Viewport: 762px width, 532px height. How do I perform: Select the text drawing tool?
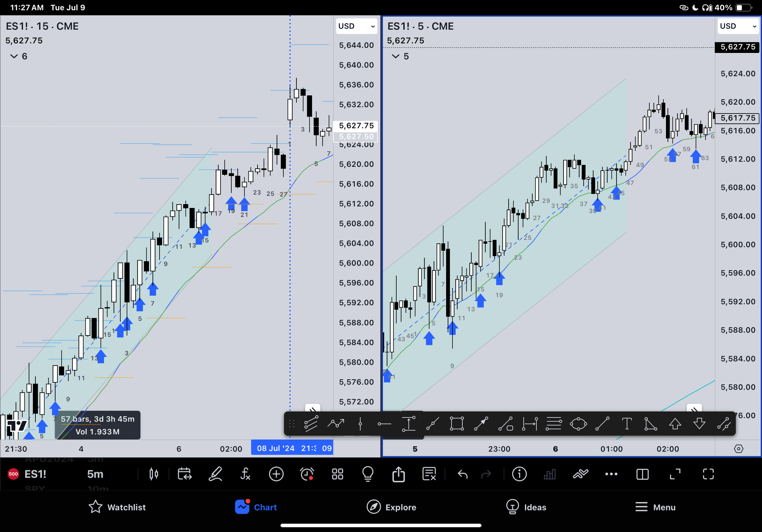pyautogui.click(x=627, y=423)
